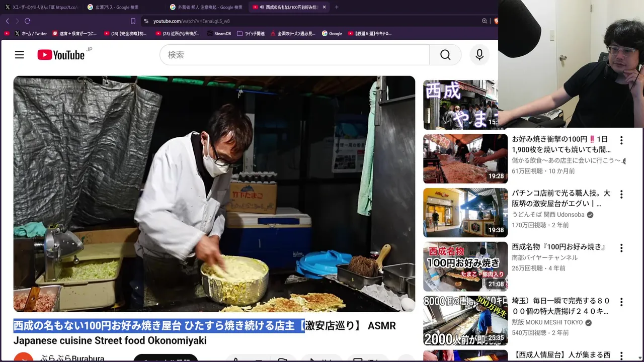This screenshot has width=644, height=362.
Task: Open options menu for 西成名物 video
Action: [x=621, y=248]
